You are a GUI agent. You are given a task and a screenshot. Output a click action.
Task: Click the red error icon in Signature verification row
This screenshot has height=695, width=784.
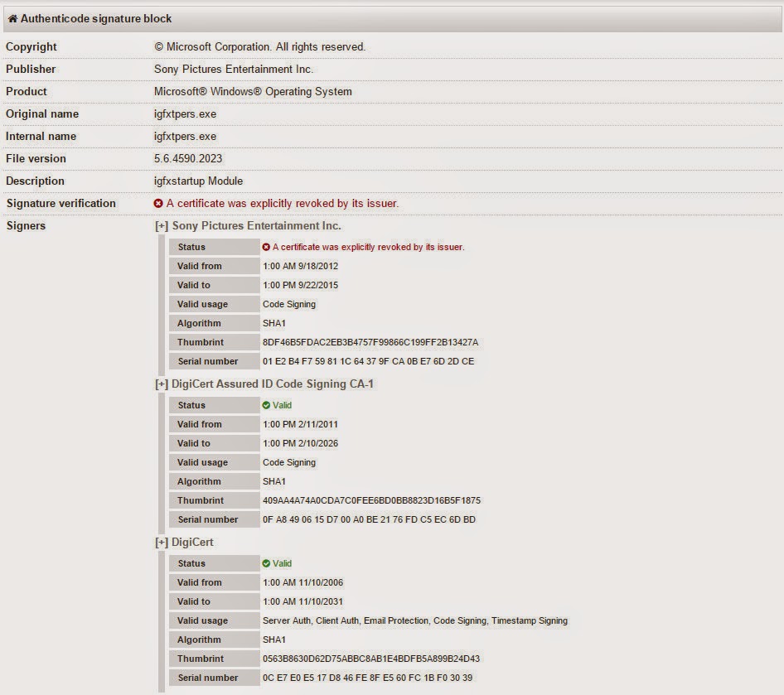pos(158,203)
